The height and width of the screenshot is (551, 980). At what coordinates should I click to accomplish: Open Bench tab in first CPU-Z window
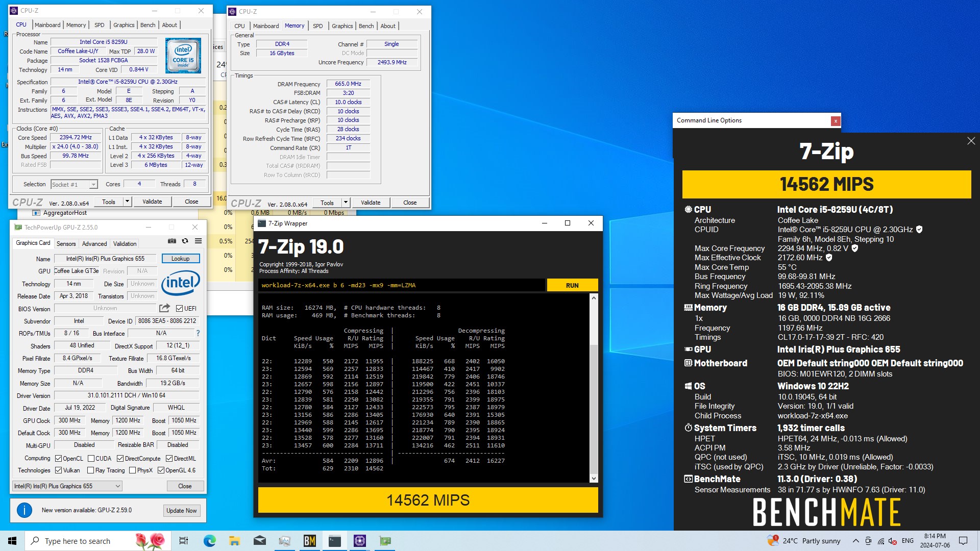(148, 25)
